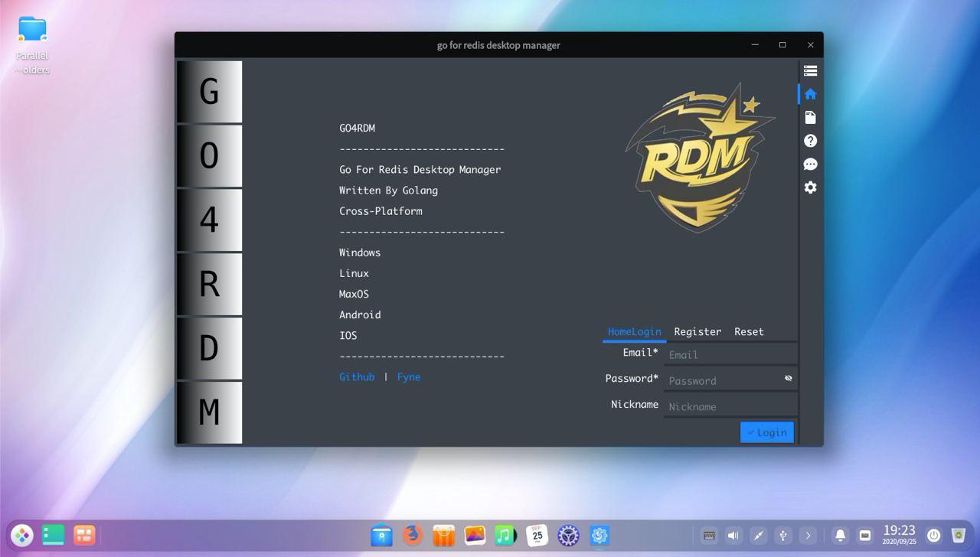Open the help question mark icon

coord(810,141)
